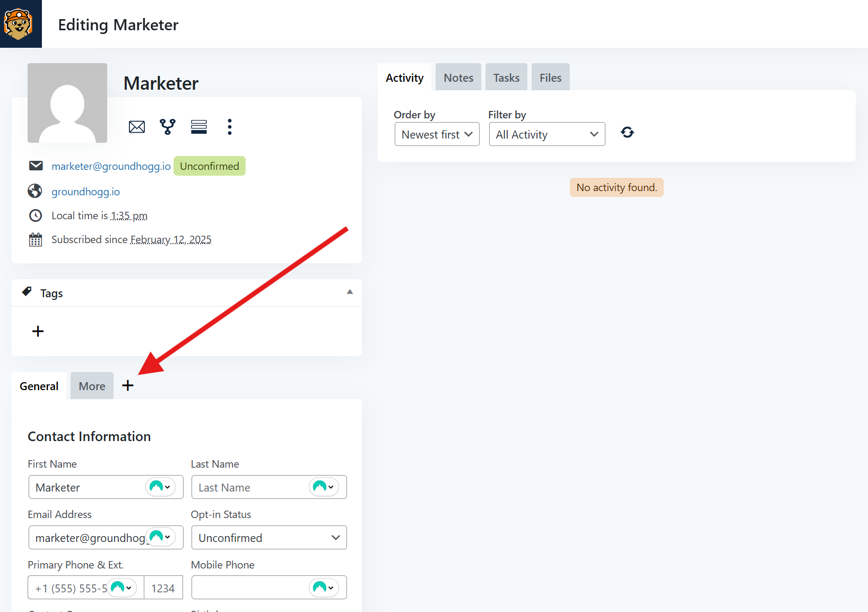Screen dimensions: 868x612
Task: Click the phone extension field showing 1234
Action: (x=163, y=588)
